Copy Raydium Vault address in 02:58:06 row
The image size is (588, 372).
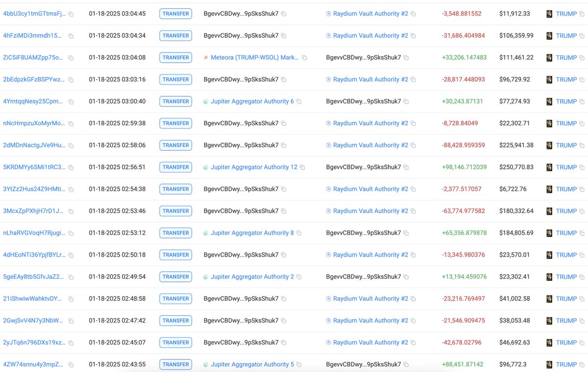coord(413,146)
